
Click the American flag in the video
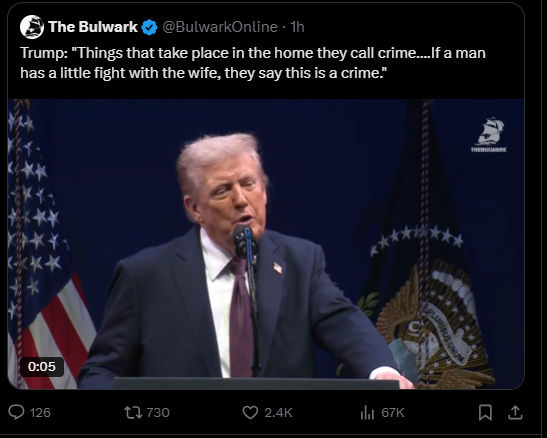click(x=47, y=244)
